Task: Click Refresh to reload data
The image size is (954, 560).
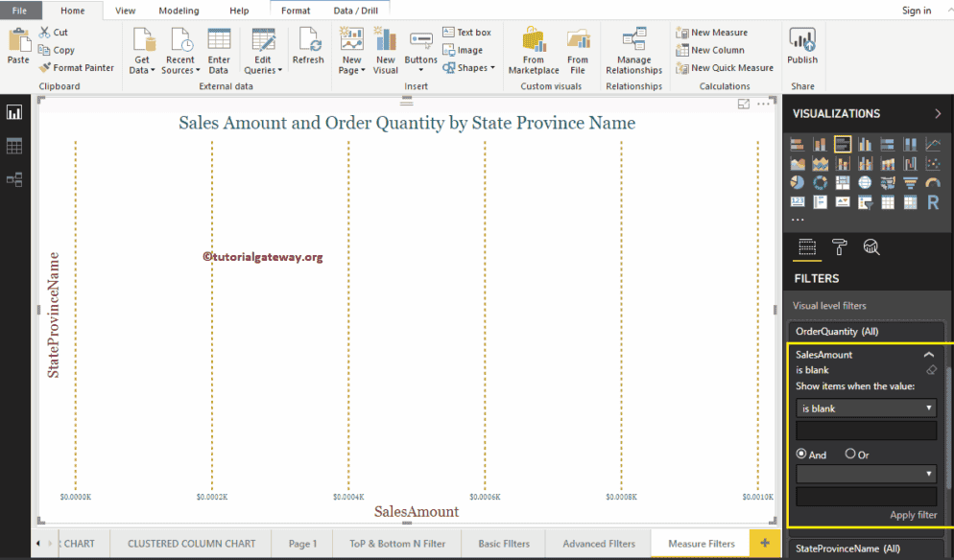Action: click(x=308, y=50)
